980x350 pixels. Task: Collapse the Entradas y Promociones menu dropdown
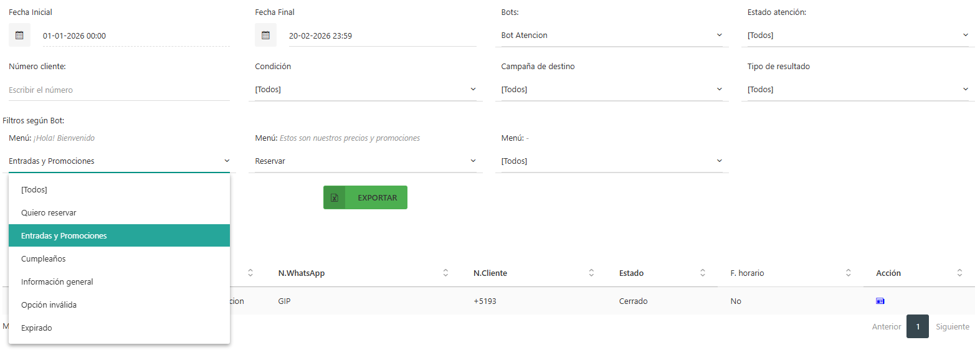pos(119,161)
